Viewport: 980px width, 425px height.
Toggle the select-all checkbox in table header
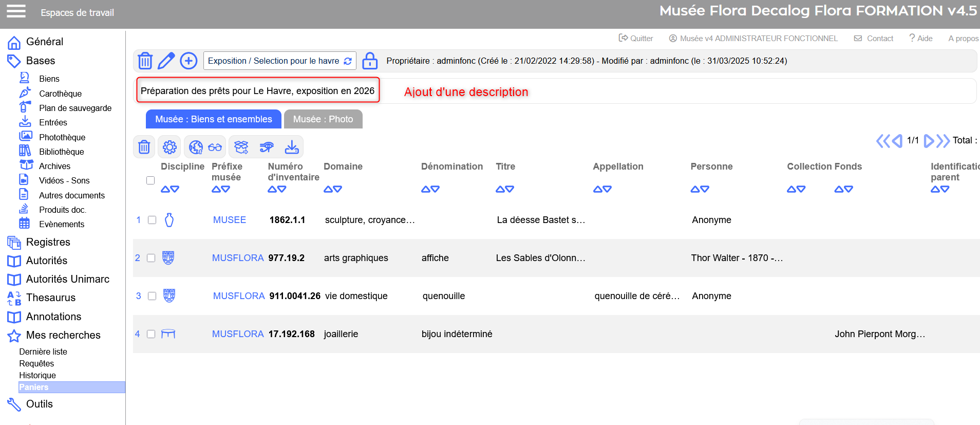pyautogui.click(x=150, y=180)
